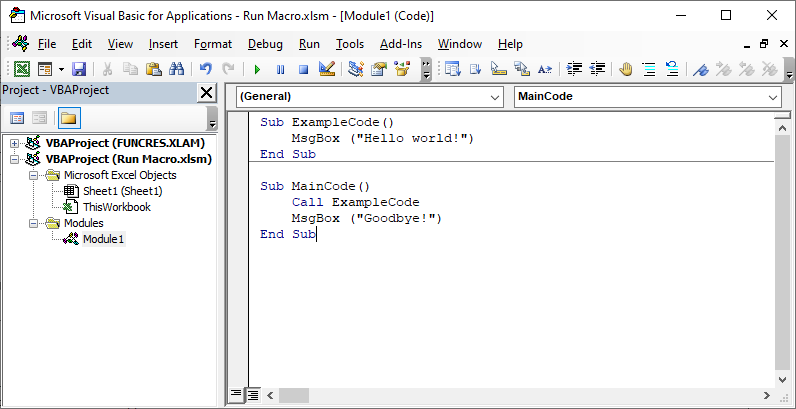Toggle Folders view in the Project panel
The height and width of the screenshot is (409, 796).
pos(69,119)
